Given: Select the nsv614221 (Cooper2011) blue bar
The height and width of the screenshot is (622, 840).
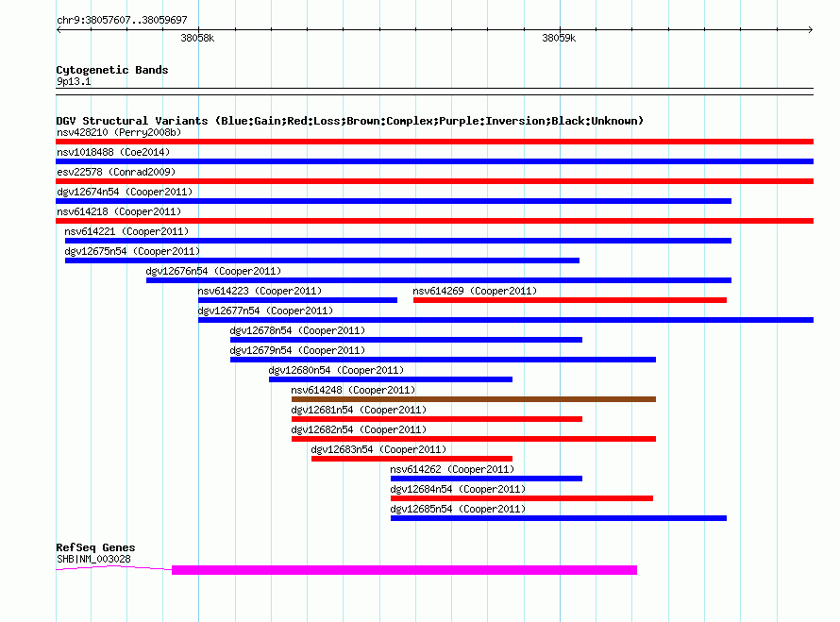Looking at the screenshot, I should pos(398,241).
